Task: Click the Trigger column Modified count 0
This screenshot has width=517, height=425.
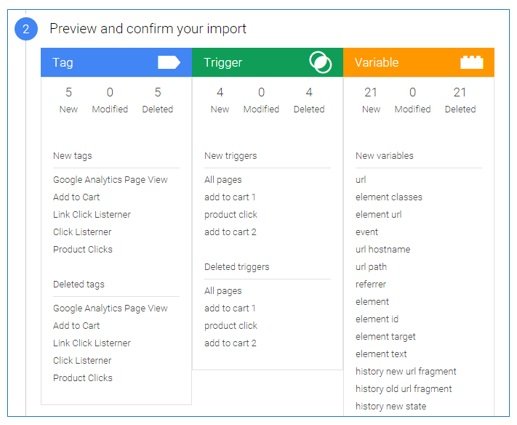Action: tap(261, 92)
